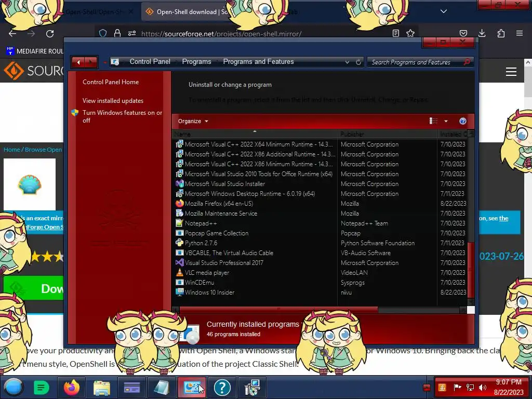Click search magnifier in Programs and Features
Viewport: 532px width, 399px height.
(x=467, y=62)
